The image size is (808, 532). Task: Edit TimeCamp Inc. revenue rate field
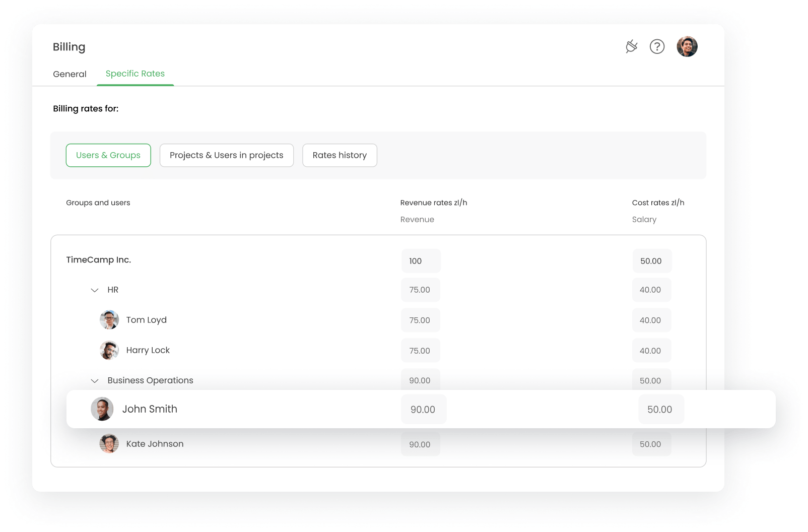[x=421, y=261]
